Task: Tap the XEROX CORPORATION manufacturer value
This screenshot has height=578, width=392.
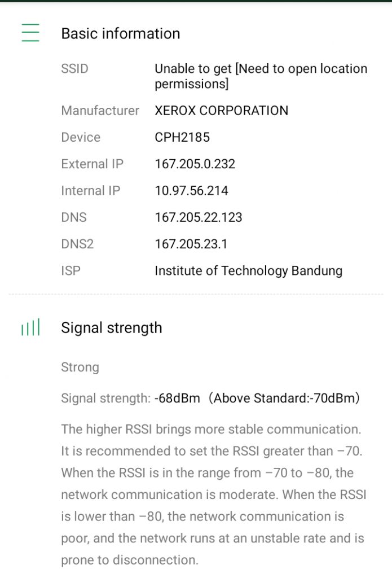Action: point(221,111)
